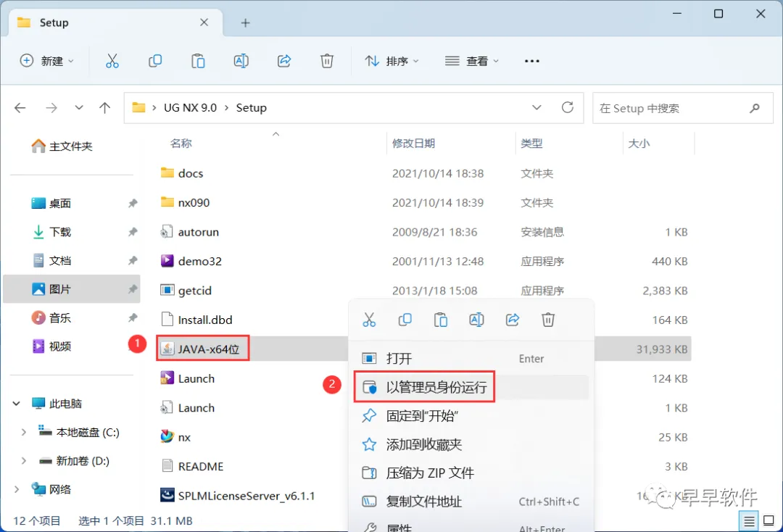
Task: Click the Setup window tab
Action: click(x=115, y=23)
